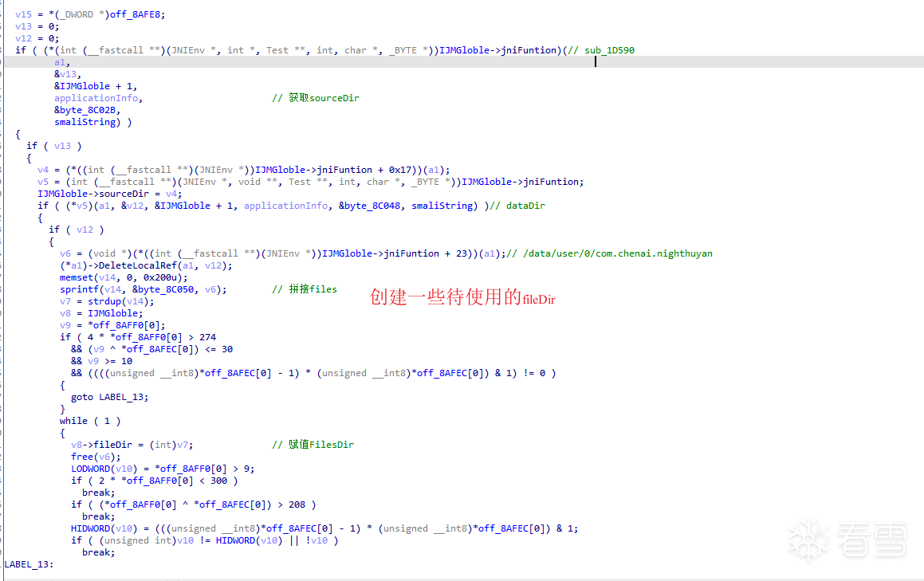Click v6 at the start of its assignment
924x581 pixels.
click(x=65, y=253)
